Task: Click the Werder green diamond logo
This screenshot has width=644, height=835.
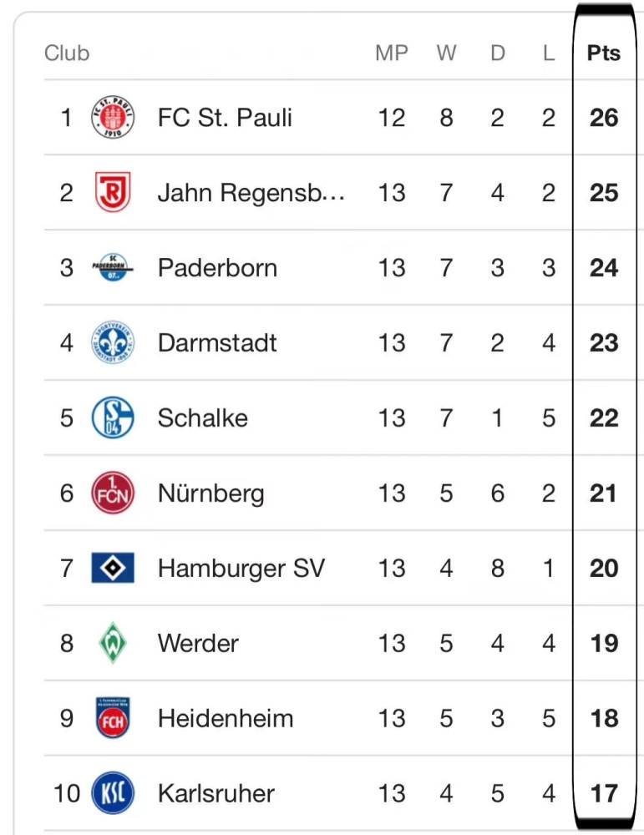Action: 113,643
